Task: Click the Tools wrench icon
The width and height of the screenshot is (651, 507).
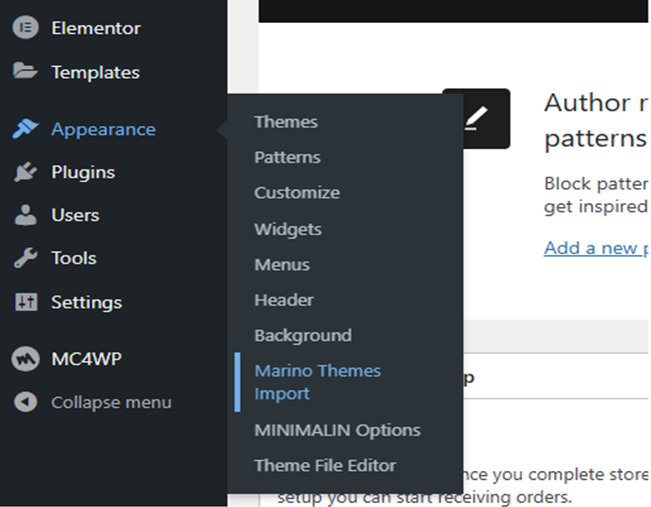Action: click(25, 258)
